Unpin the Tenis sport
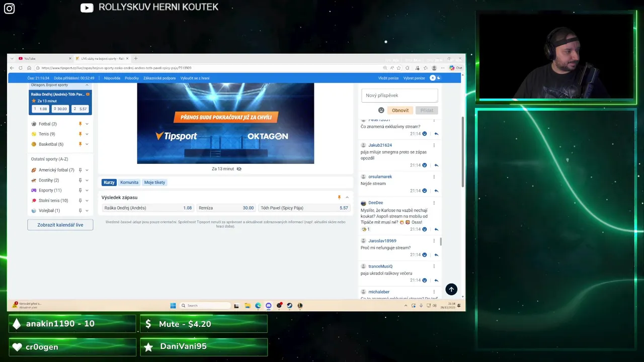644x362 pixels. pos(80,134)
